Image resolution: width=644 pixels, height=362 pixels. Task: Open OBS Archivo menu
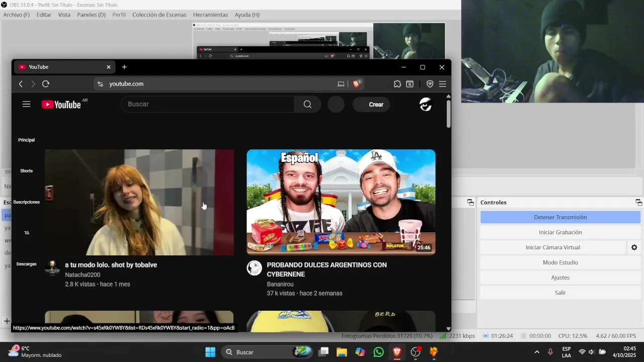coord(17,15)
